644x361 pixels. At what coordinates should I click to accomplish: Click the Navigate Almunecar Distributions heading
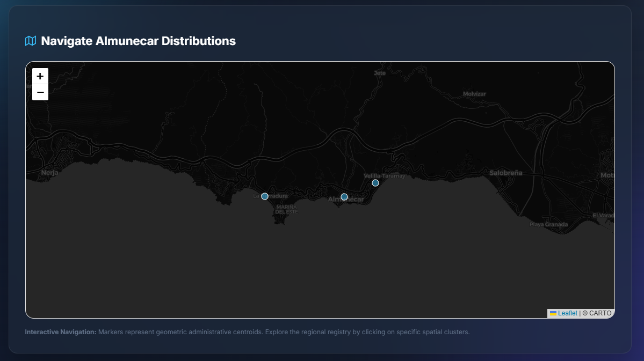139,41
